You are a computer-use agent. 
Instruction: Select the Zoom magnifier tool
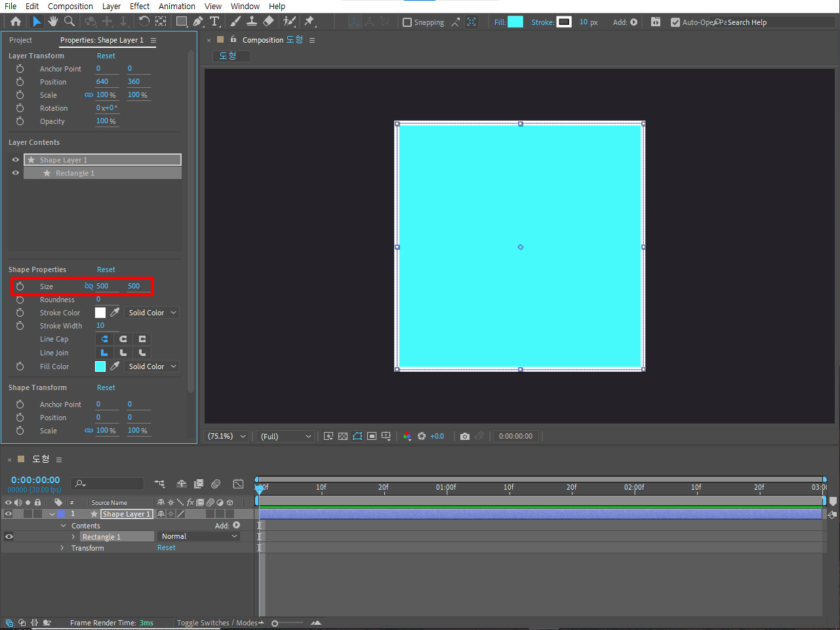point(70,22)
